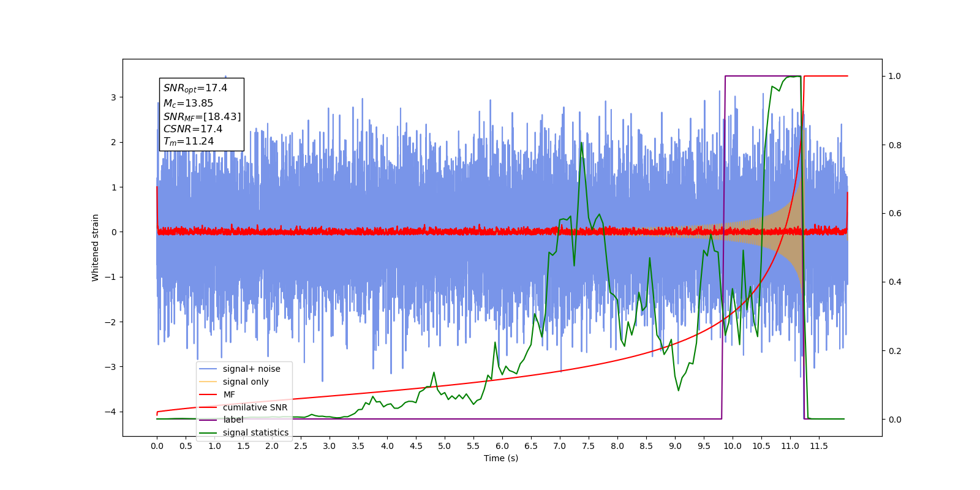Click the left y-axis tick label 3
Image resolution: width=980 pixels, height=490 pixels.
113,97
